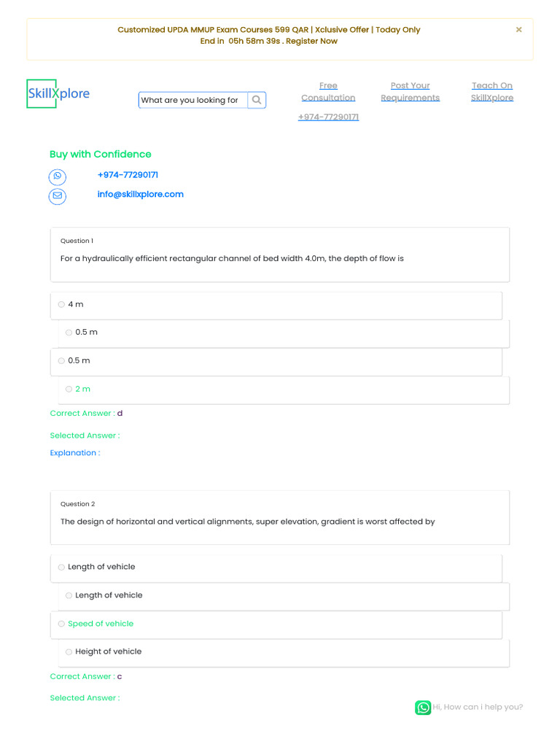
Task: Click the UPDA MMUP exam offer banner text
Action: pyautogui.click(x=269, y=30)
